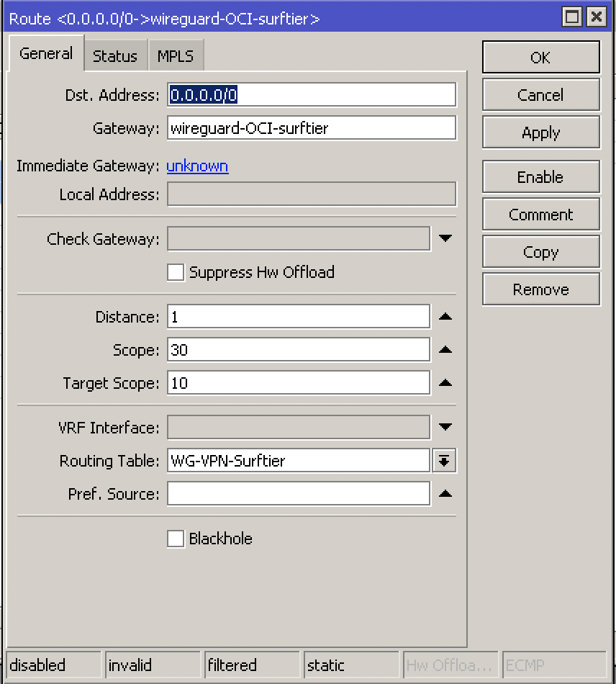Click the unknown Immediate Gateway link
Image resolution: width=616 pixels, height=684 pixels.
(x=197, y=166)
